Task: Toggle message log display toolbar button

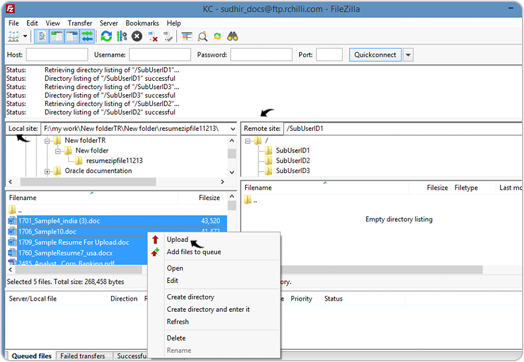Action: (42, 36)
